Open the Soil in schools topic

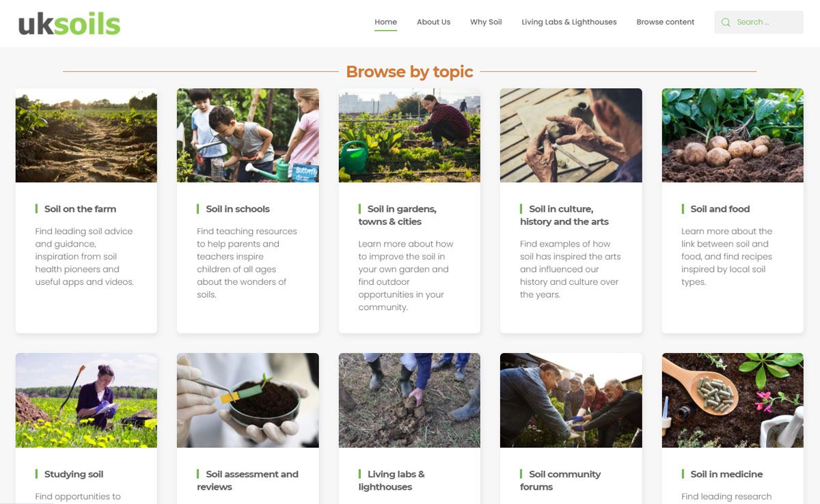point(238,209)
